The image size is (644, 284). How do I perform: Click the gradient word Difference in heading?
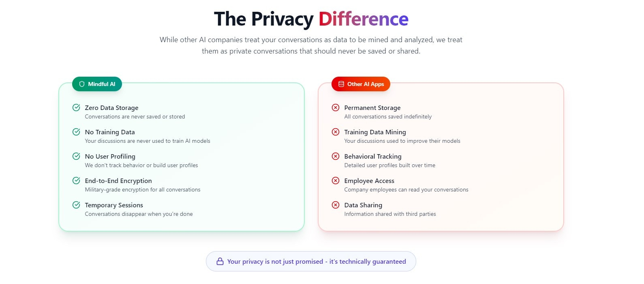click(363, 19)
